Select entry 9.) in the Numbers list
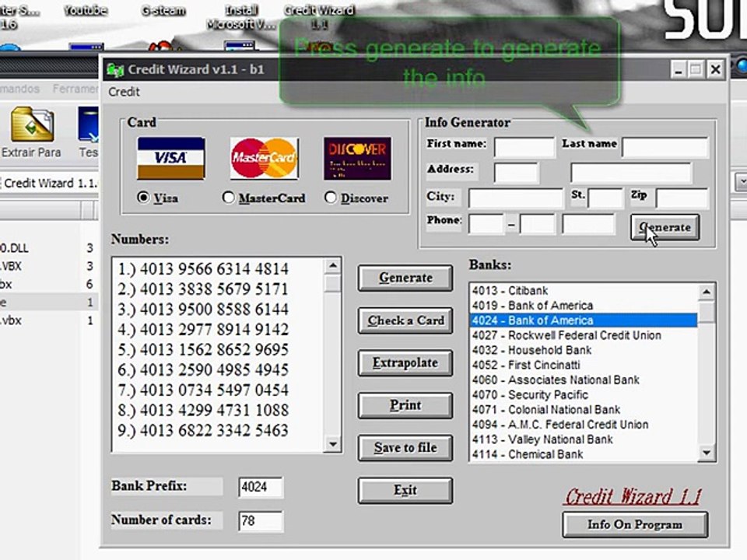The height and width of the screenshot is (560, 747). coord(203,430)
